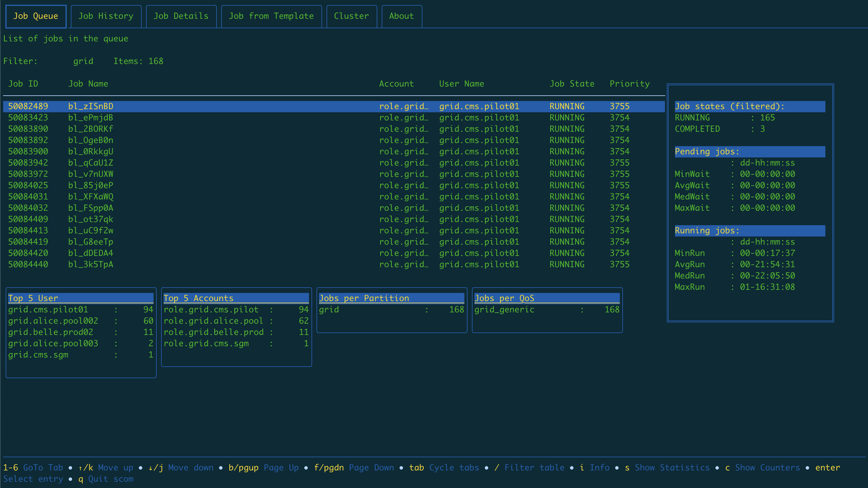Click the Job State column header
Viewport: 868px width, 488px height.
pos(572,84)
